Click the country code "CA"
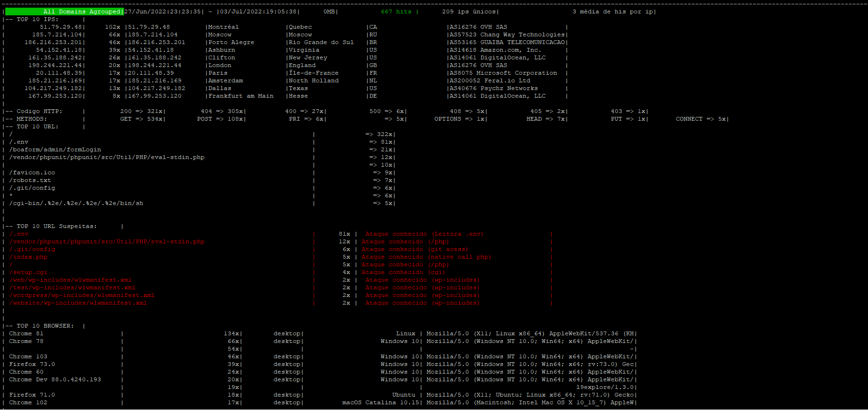868x411 pixels. click(x=373, y=27)
